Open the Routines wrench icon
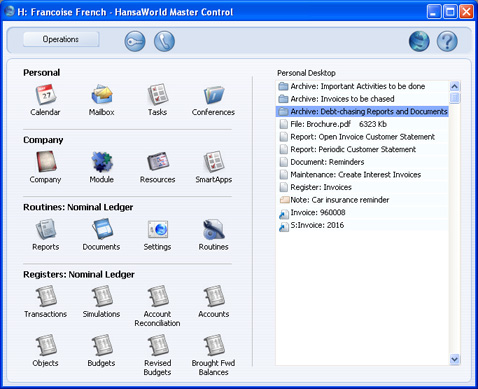 pyautogui.click(x=214, y=230)
